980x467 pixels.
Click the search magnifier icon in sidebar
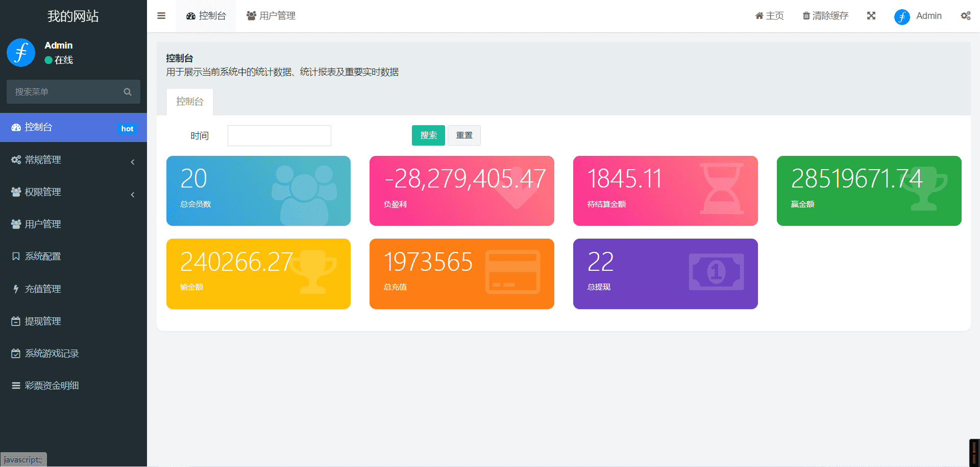(128, 92)
